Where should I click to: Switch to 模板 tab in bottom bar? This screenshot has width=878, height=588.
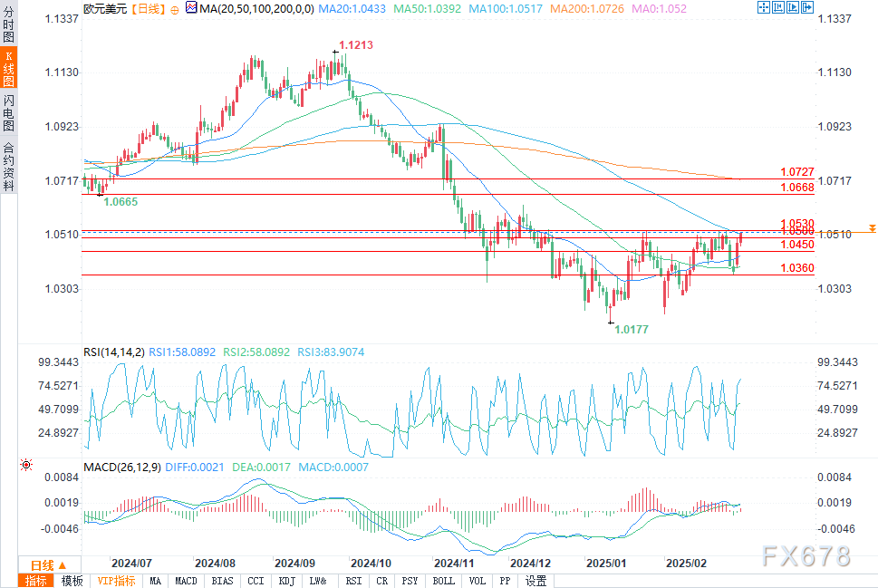[72, 581]
